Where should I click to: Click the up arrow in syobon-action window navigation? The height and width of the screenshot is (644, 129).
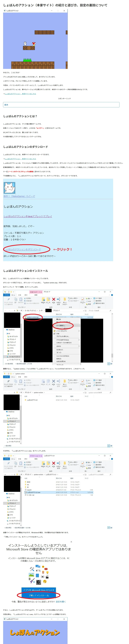pyautogui.click(x=14, y=393)
